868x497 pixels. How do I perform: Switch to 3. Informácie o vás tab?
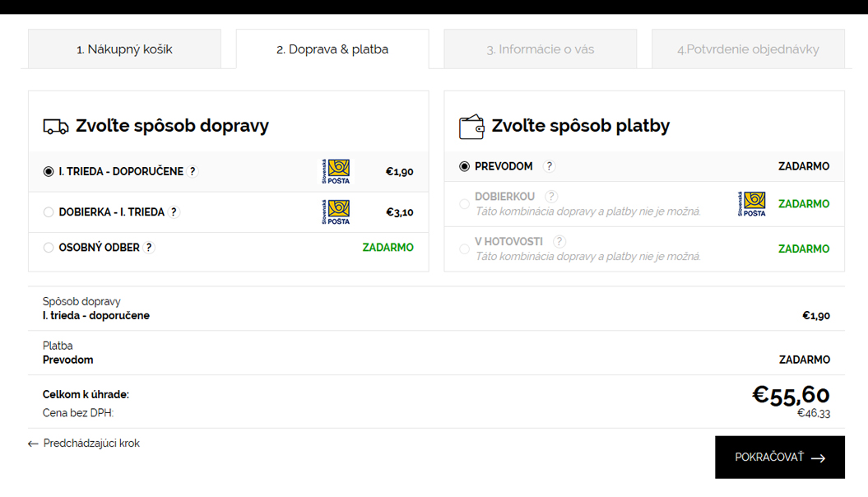(x=540, y=49)
